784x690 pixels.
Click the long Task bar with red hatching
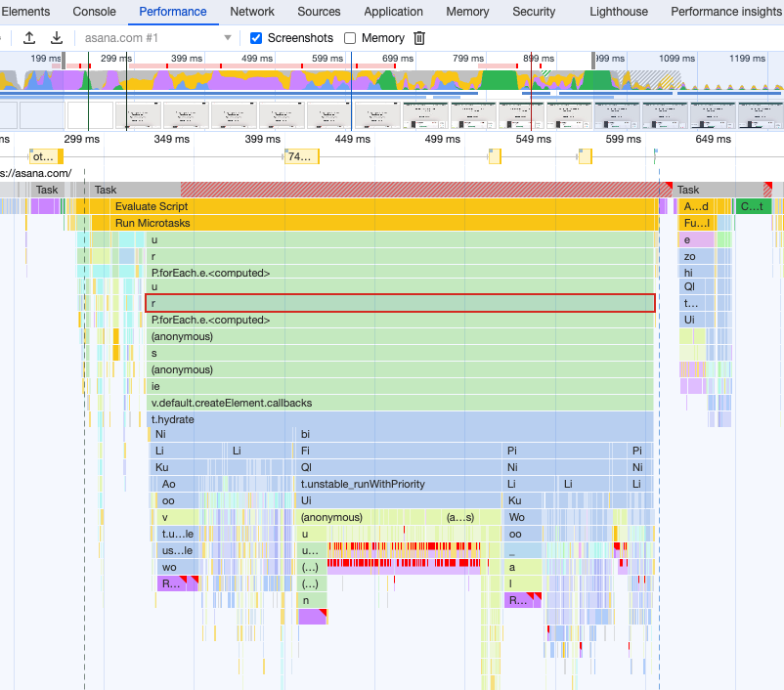click(x=381, y=190)
